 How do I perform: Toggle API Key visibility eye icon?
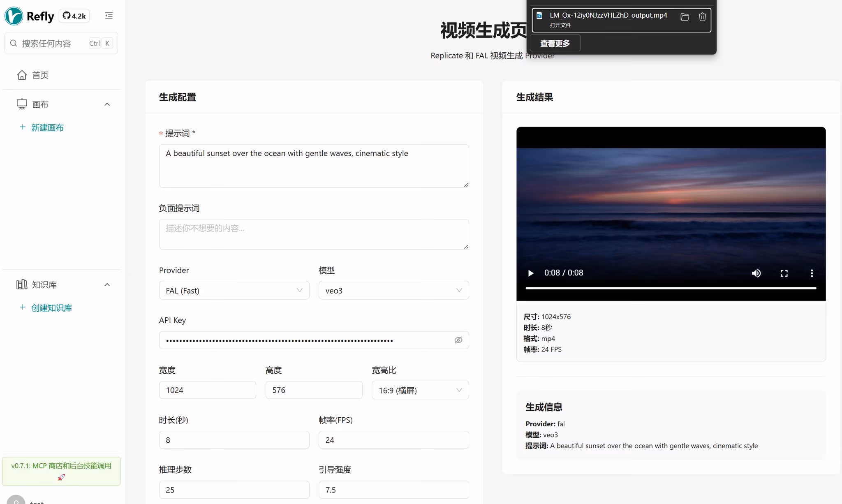458,340
